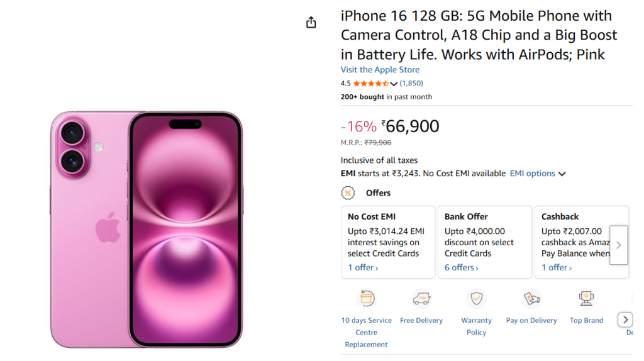Screen dimensions: 644x361
Task: Open the Warranty Policy text link
Action: 476,326
